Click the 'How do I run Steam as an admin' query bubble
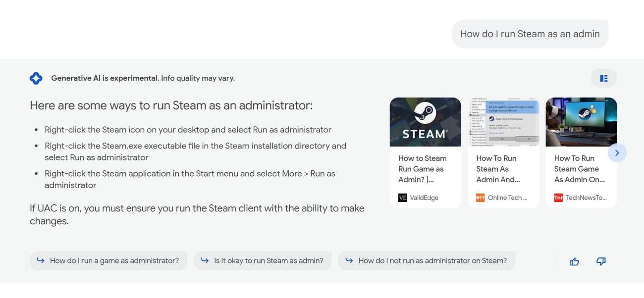The height and width of the screenshot is (298, 644). (x=530, y=34)
